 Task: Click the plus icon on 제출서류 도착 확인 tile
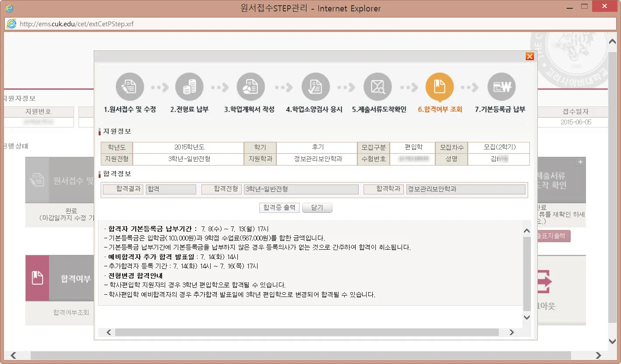[580, 162]
